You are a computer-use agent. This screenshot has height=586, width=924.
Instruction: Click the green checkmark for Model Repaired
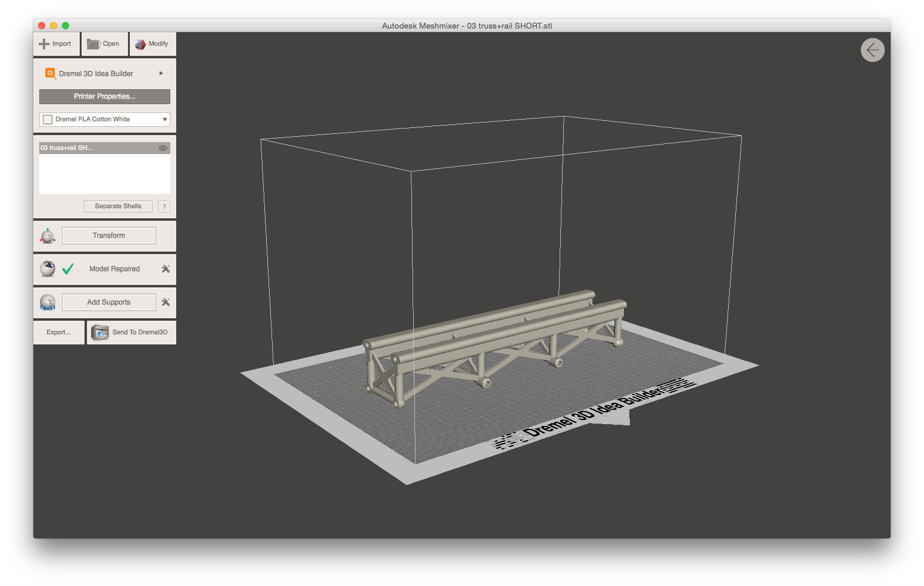pos(68,269)
